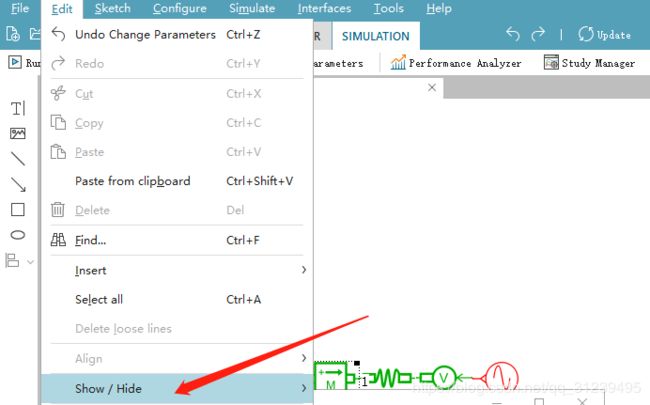Open the Simulate menu
Image resolution: width=650 pixels, height=405 pixels.
tap(252, 9)
